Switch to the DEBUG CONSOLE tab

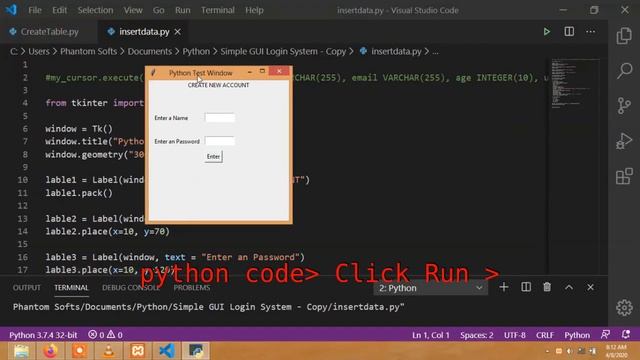pyautogui.click(x=131, y=288)
